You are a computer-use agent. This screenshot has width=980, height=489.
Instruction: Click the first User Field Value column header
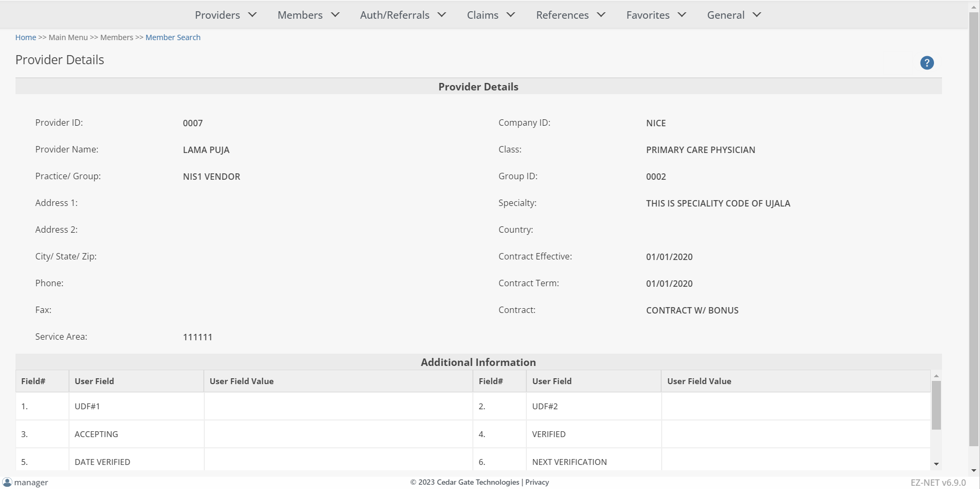(241, 381)
